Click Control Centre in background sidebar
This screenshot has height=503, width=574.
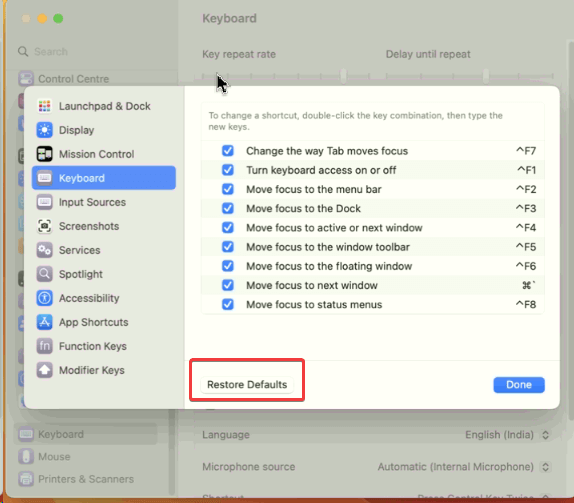click(x=74, y=79)
